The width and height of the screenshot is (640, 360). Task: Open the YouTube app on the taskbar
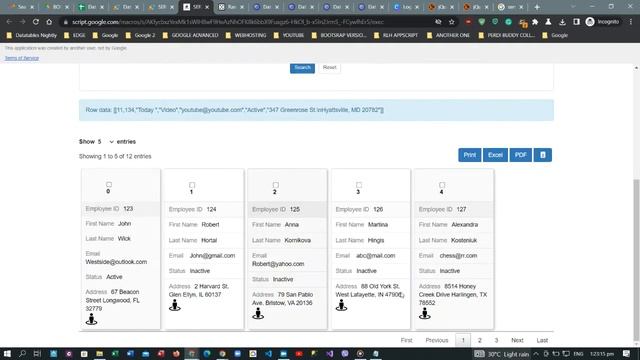pyautogui.click(x=299, y=353)
